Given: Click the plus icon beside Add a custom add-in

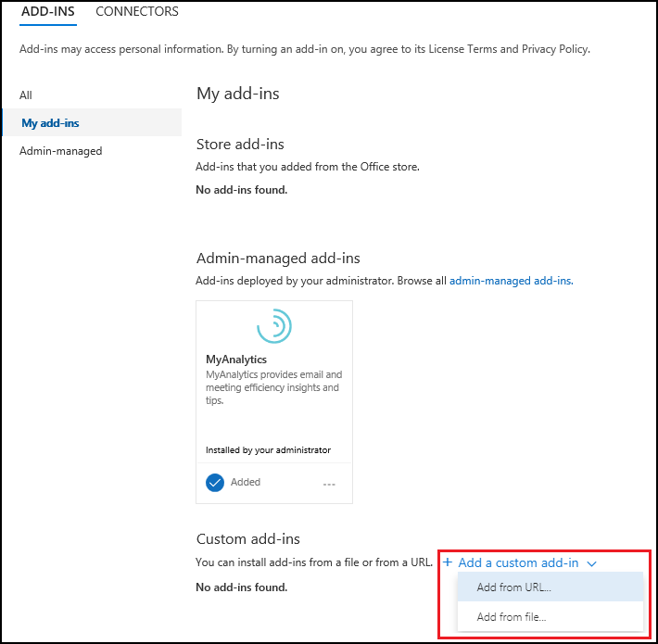Looking at the screenshot, I should tap(448, 562).
